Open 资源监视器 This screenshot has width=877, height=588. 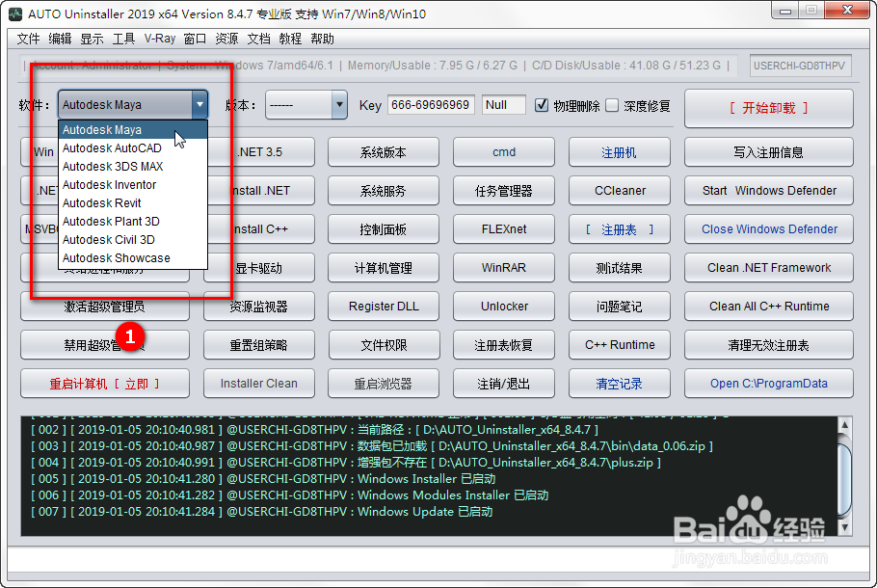click(x=259, y=307)
